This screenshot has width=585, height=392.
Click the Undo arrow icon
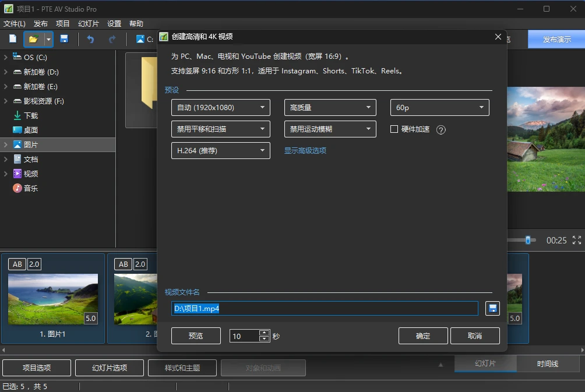(x=90, y=39)
